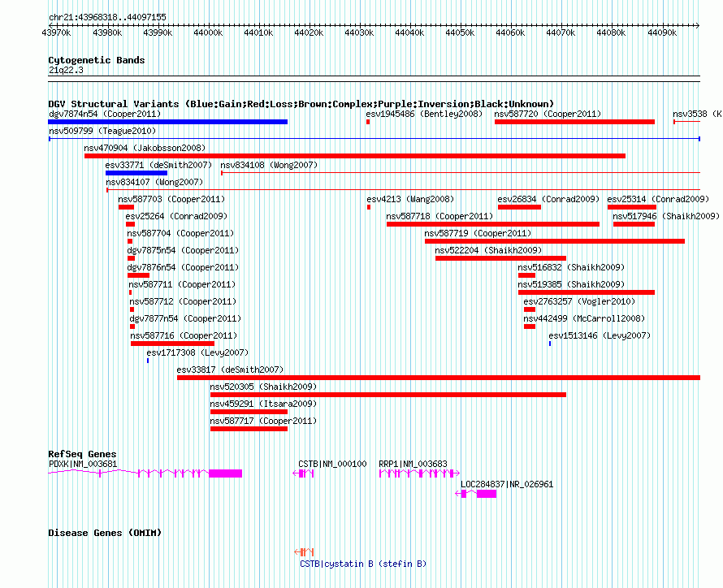Open the dgv7877n54 (Cooper2011) label
The image size is (723, 588).
pyautogui.click(x=185, y=318)
